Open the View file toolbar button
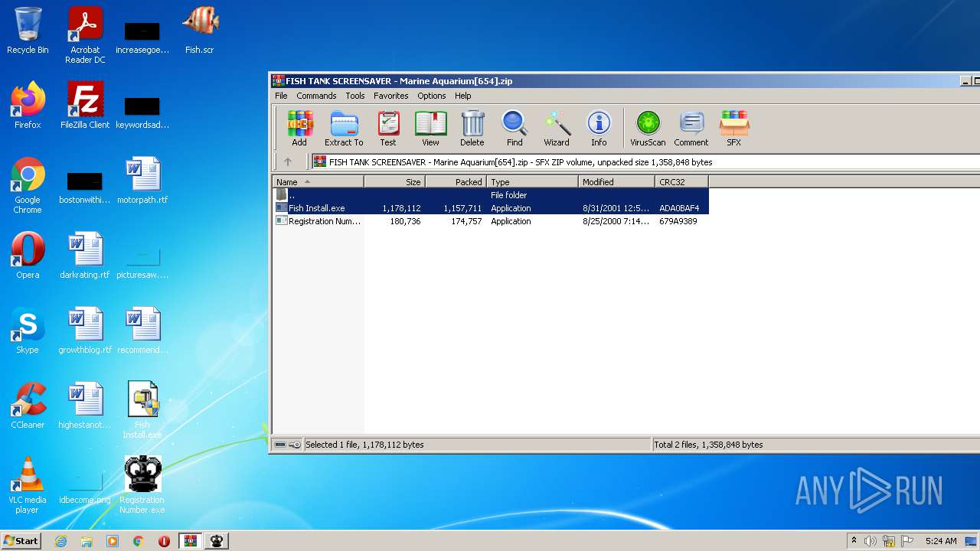This screenshot has width=980, height=551. (430, 129)
